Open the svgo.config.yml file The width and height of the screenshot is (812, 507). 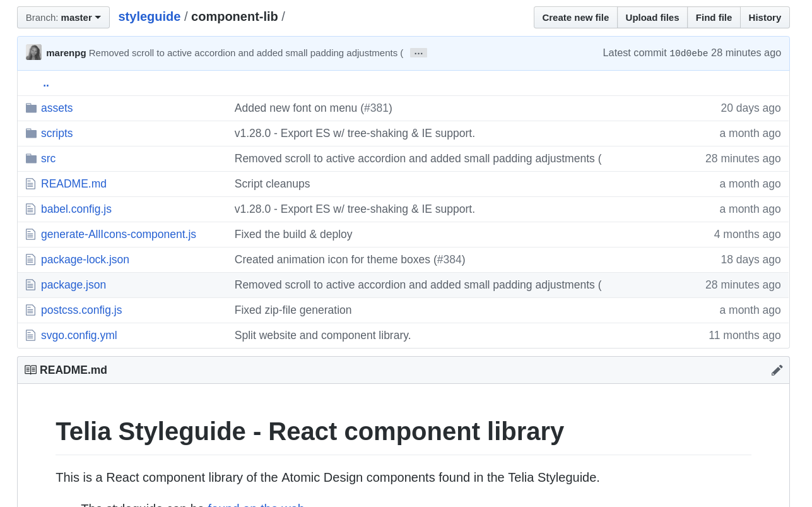tap(79, 335)
